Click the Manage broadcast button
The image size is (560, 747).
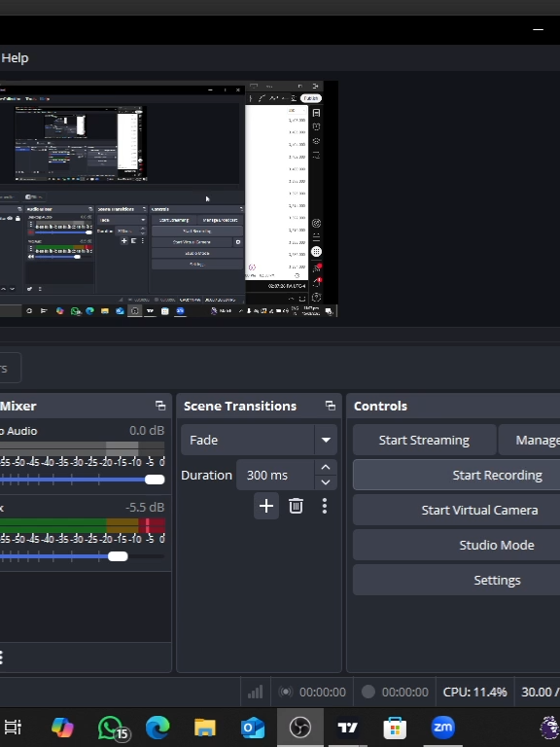[x=529, y=440]
